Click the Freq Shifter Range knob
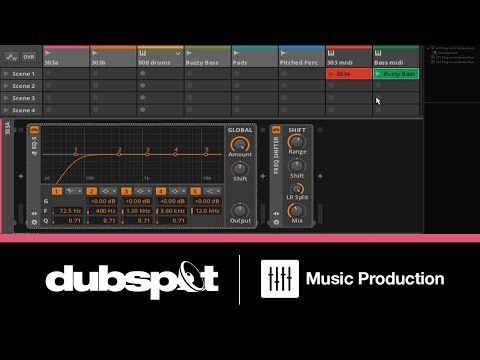The width and height of the screenshot is (480, 360). pyautogui.click(x=297, y=141)
